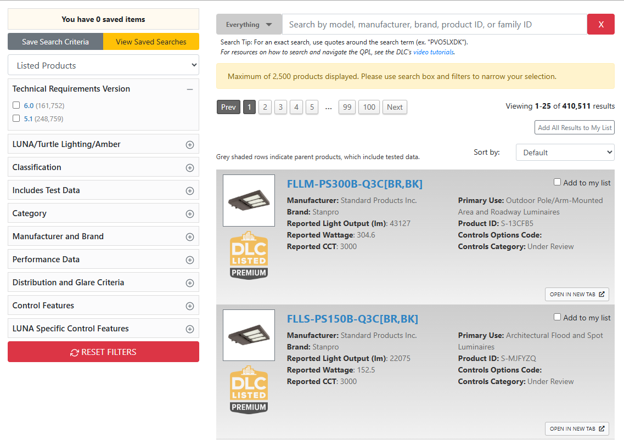
Task: Click the 5.1 version filter link
Action: point(28,119)
